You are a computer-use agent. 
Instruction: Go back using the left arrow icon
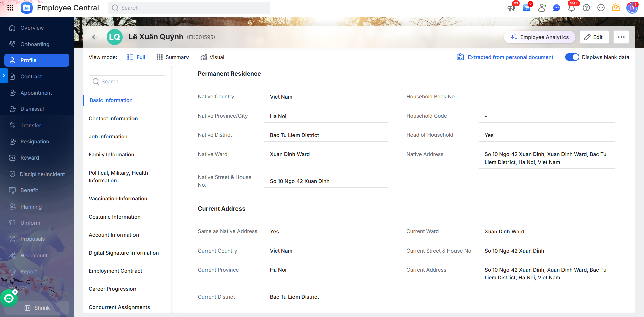[95, 37]
